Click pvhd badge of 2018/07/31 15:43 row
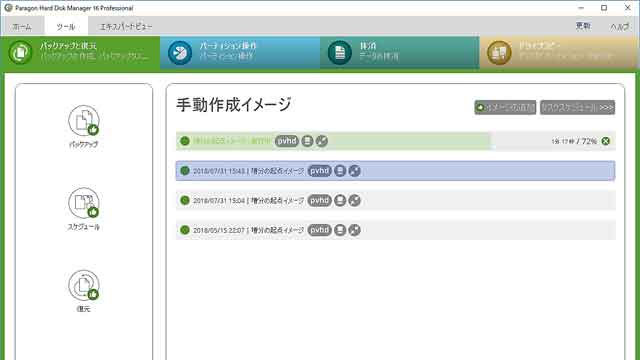Screen dimensions: 640x360 click(x=320, y=171)
